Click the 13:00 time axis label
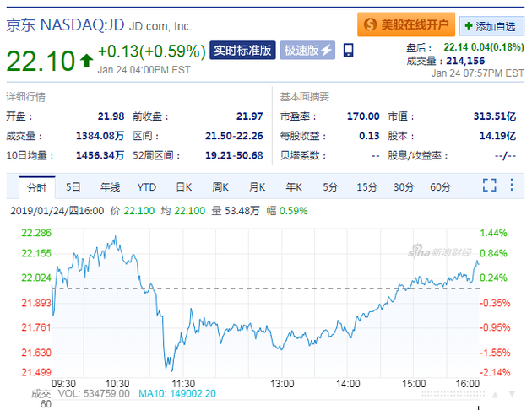Viewport: 532px width, 410px height. point(282,384)
